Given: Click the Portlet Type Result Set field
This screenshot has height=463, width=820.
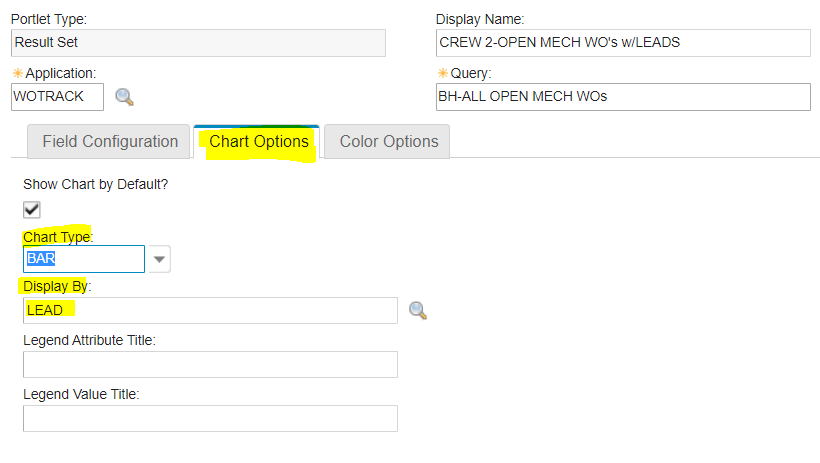Looking at the screenshot, I should pos(198,43).
